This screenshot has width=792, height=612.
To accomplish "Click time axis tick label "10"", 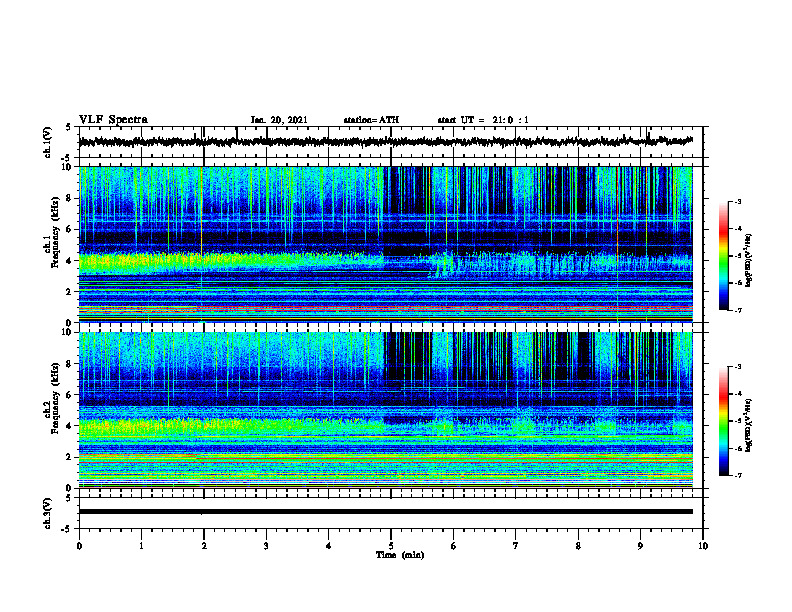I will pyautogui.click(x=703, y=546).
